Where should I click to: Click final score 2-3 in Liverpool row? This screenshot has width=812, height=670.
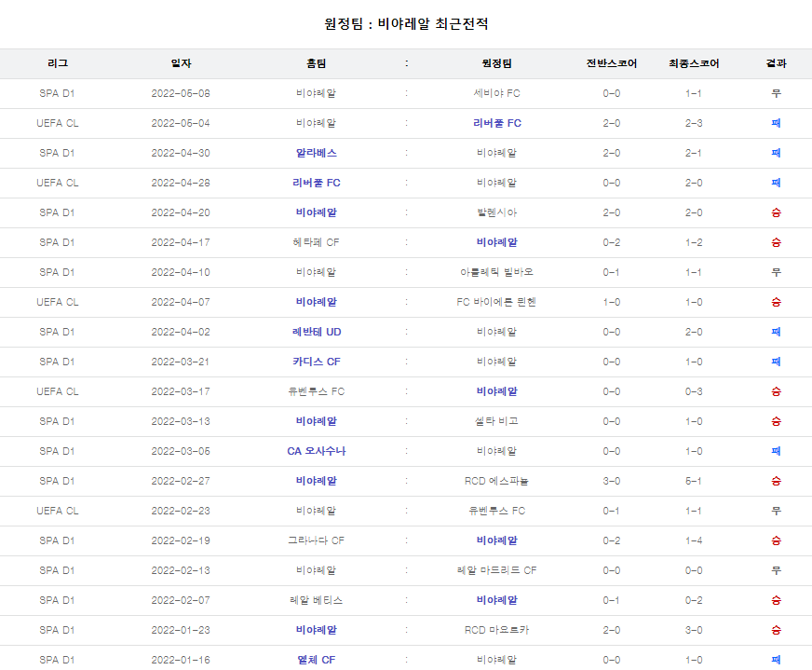point(694,123)
